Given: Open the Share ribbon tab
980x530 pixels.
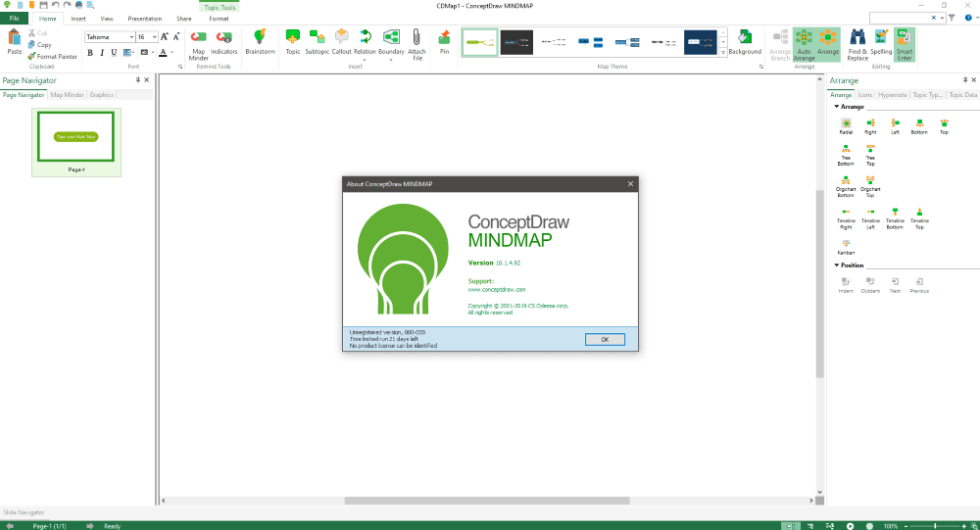Looking at the screenshot, I should point(184,19).
